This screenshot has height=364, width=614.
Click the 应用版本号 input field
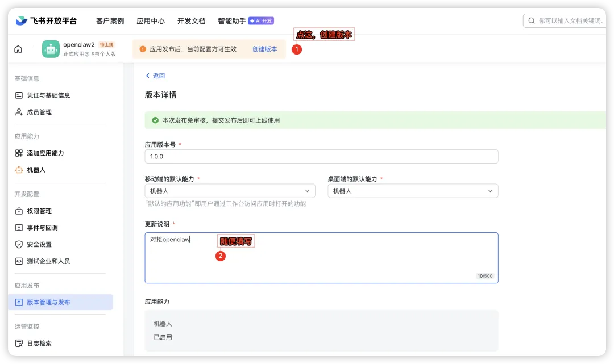coord(321,156)
